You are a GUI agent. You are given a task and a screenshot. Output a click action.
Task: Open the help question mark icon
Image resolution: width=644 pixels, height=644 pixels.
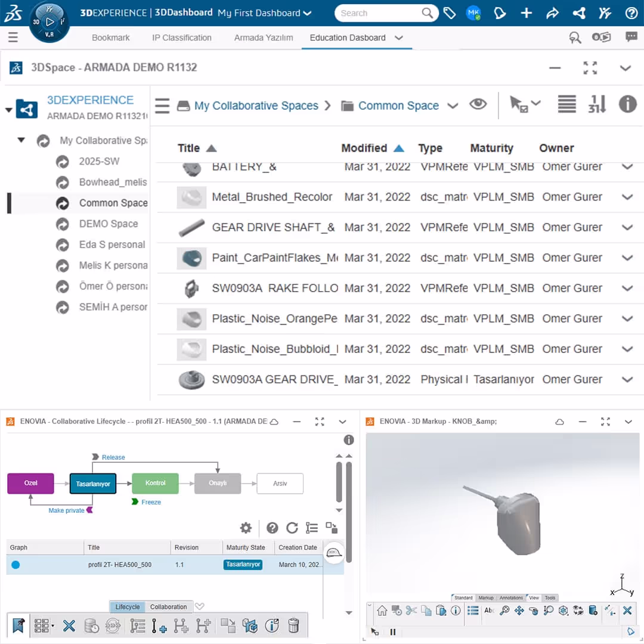tap(631, 13)
